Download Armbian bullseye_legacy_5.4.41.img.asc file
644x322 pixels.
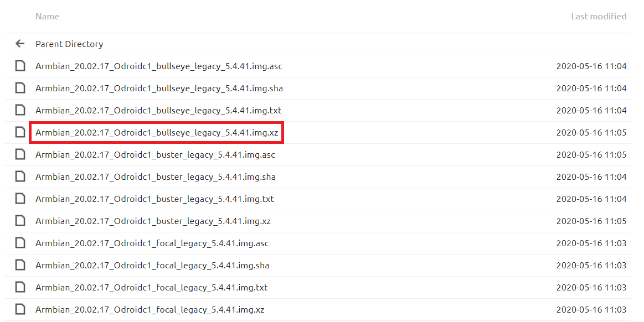159,66
